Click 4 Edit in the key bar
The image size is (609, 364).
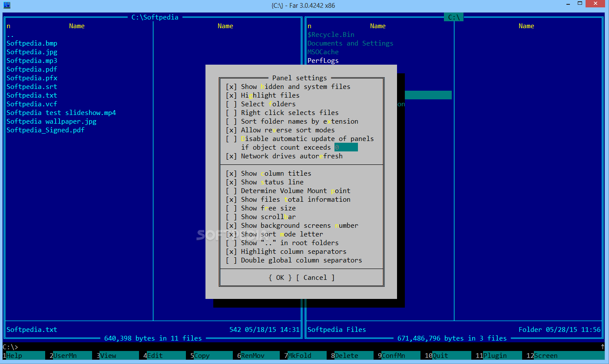tap(165, 356)
